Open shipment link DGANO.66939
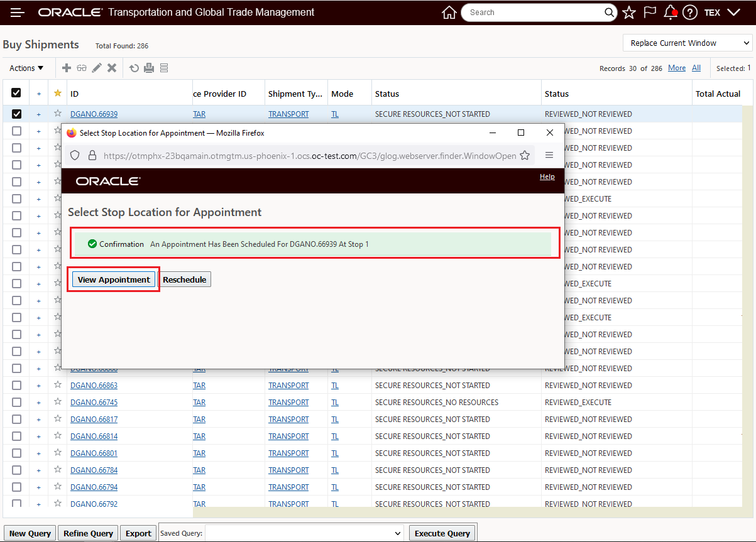Viewport: 756px width, 542px height. pyautogui.click(x=94, y=114)
